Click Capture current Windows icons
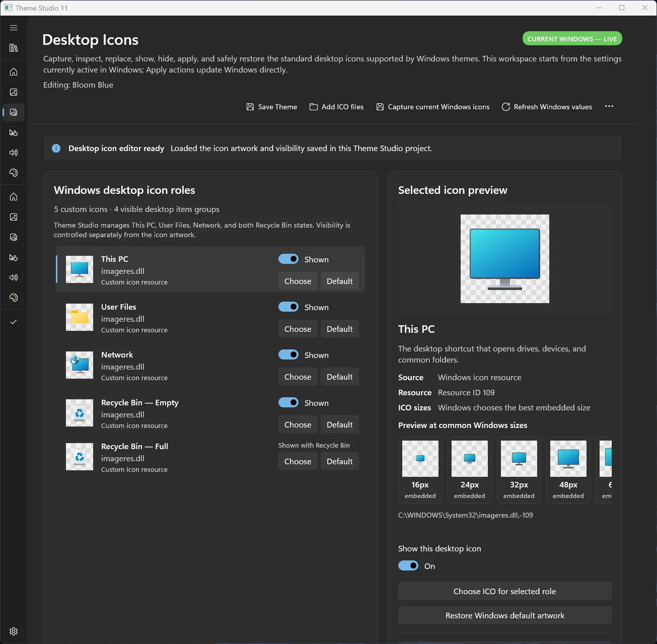Viewport: 657px width, 644px height. point(433,107)
